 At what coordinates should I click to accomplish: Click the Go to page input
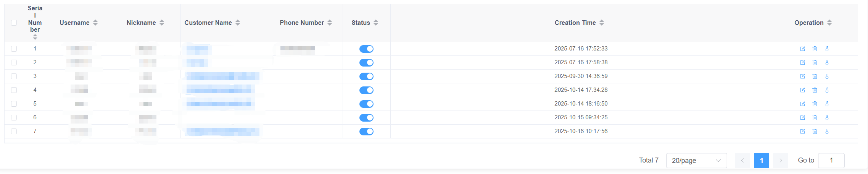click(831, 161)
